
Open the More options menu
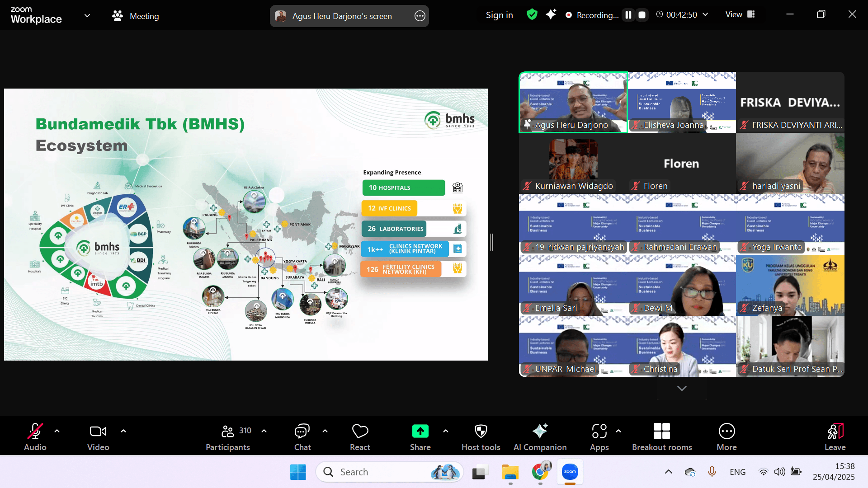tap(726, 437)
